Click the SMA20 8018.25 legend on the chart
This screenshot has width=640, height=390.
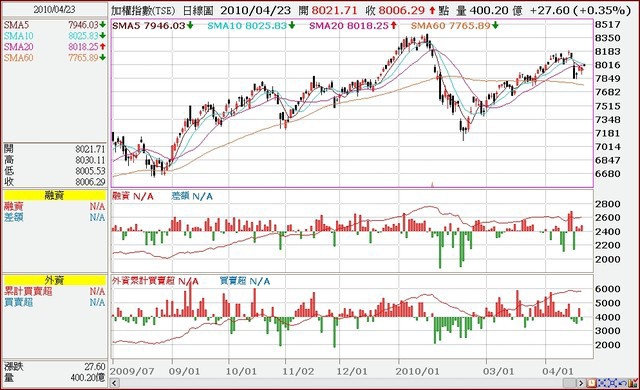353,26
